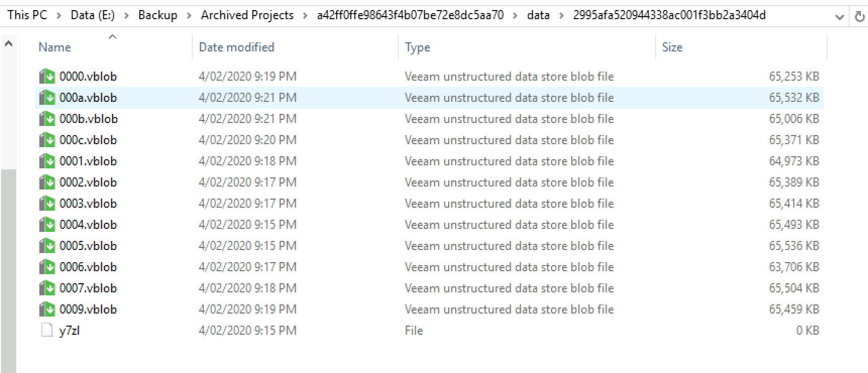This screenshot has width=868, height=373.
Task: Sort by the Type column header
Action: pos(417,47)
